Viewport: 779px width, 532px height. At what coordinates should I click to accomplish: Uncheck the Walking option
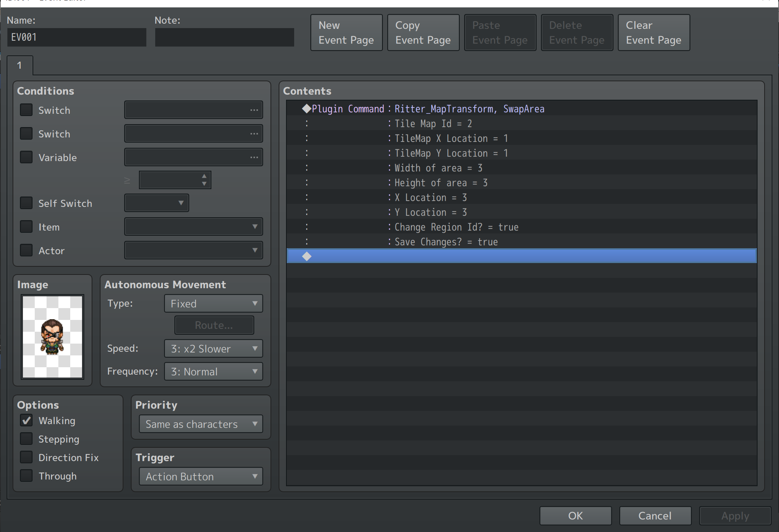pyautogui.click(x=26, y=420)
